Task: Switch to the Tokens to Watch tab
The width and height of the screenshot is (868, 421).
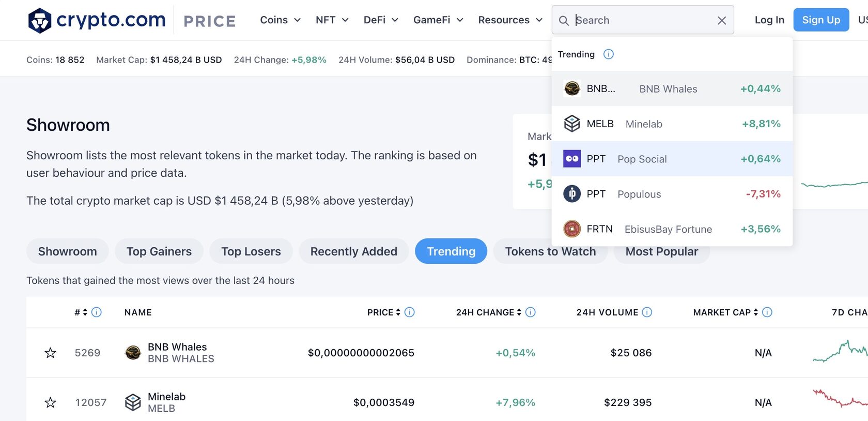Action: click(550, 251)
